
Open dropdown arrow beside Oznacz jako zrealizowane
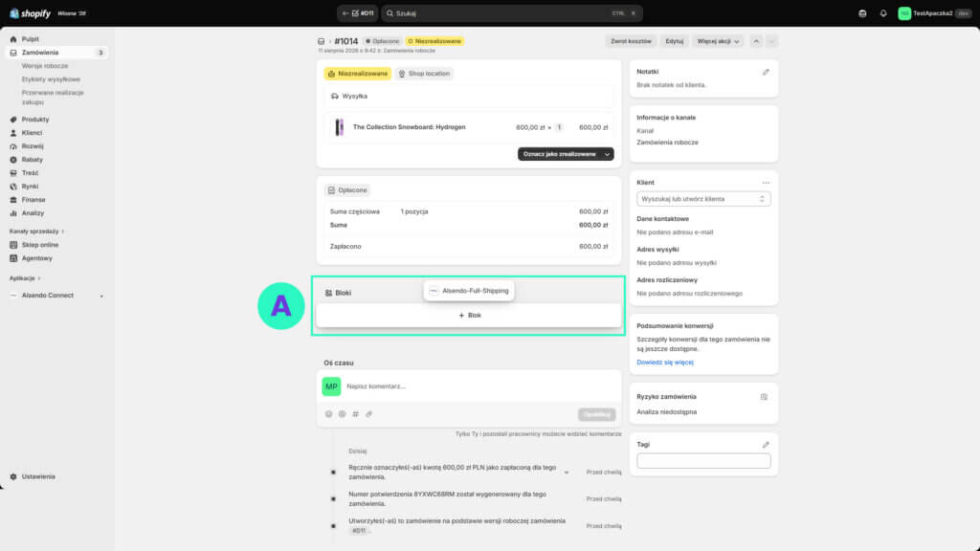point(608,154)
